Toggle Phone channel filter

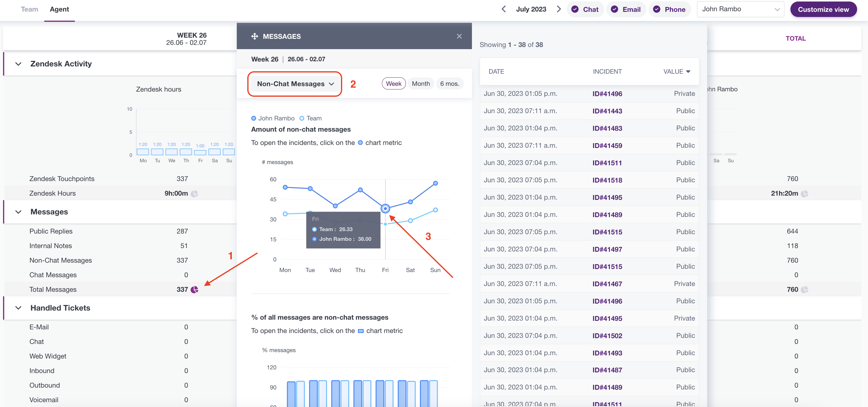point(669,9)
